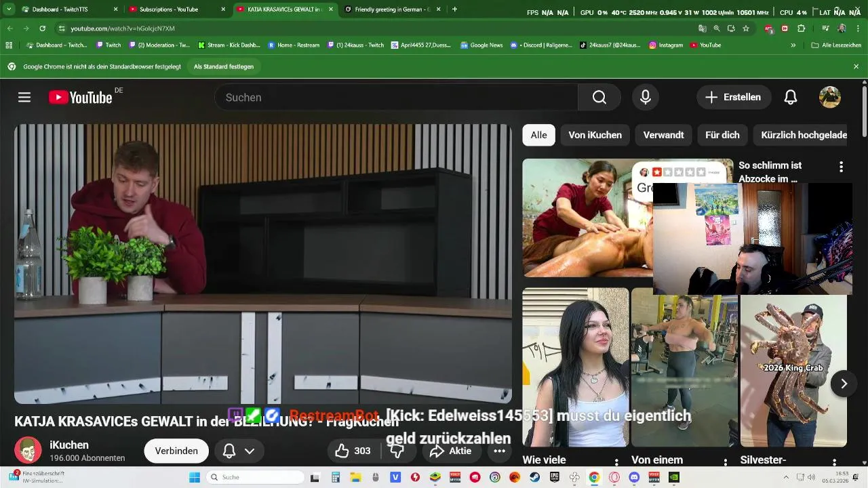Go back in browser history
Screen dimensions: 868x488
point(10,28)
